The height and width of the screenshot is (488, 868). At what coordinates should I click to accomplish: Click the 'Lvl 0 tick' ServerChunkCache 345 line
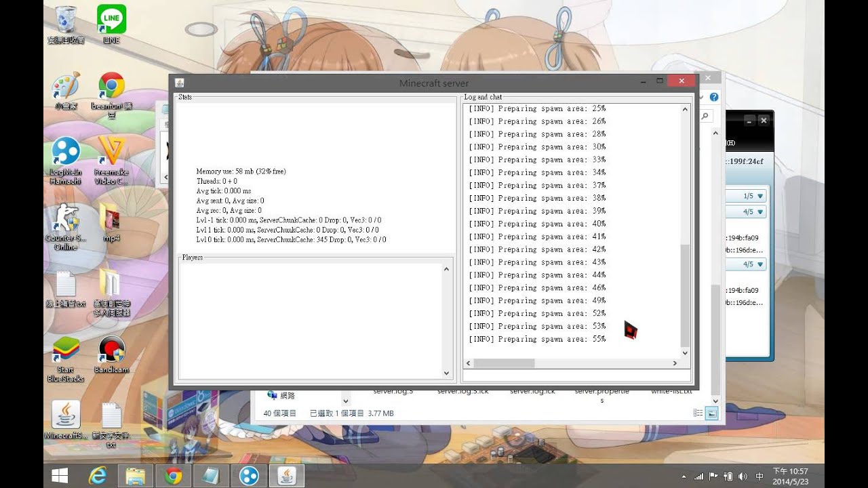click(292, 240)
